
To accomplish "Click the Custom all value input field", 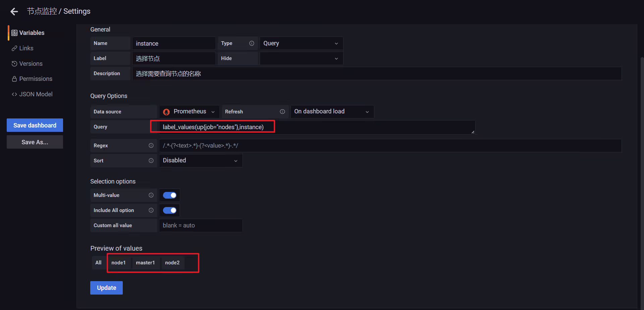I will (x=201, y=225).
